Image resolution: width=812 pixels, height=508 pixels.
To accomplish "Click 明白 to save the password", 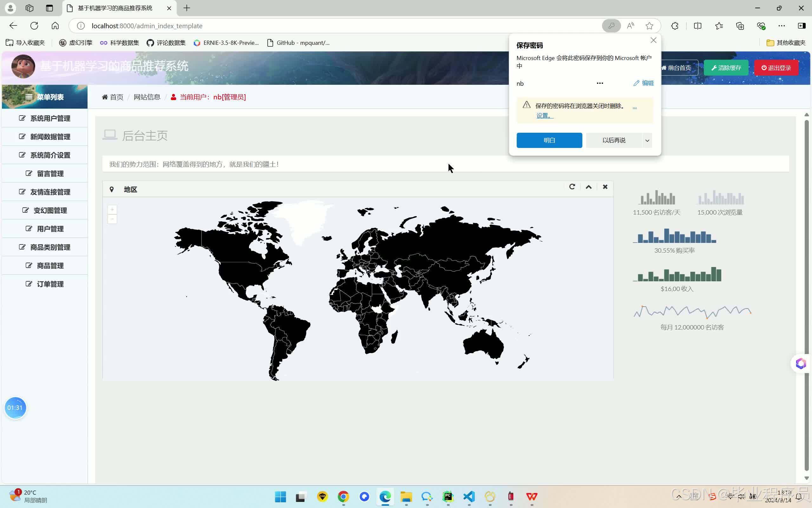I will pos(549,140).
